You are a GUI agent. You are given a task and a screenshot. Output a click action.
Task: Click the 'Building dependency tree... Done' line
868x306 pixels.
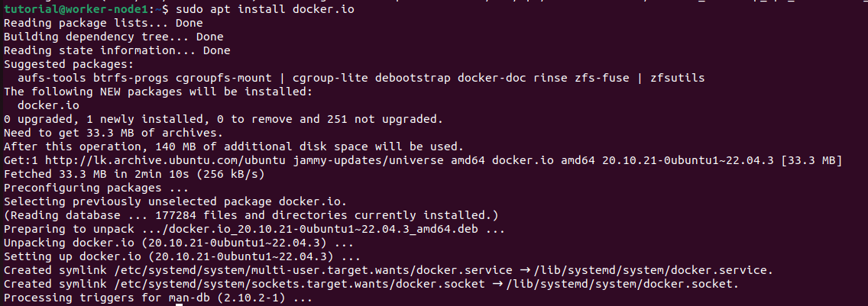[113, 37]
